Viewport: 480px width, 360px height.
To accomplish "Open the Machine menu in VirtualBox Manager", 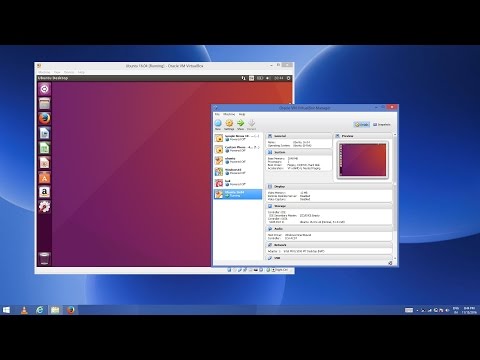I will click(229, 114).
